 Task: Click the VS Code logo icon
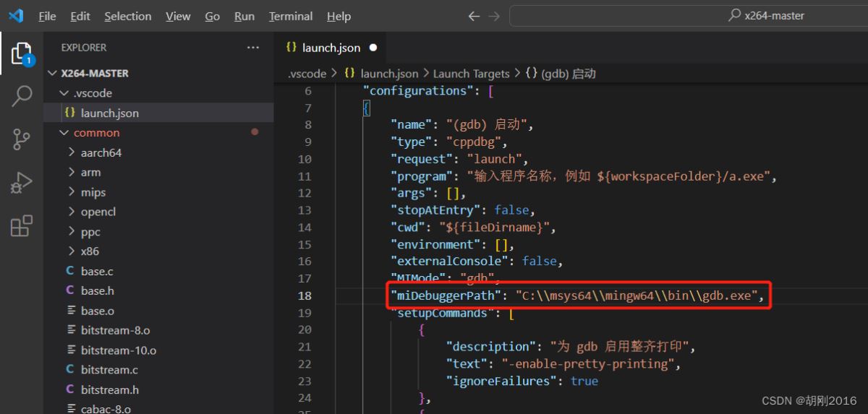pyautogui.click(x=16, y=16)
